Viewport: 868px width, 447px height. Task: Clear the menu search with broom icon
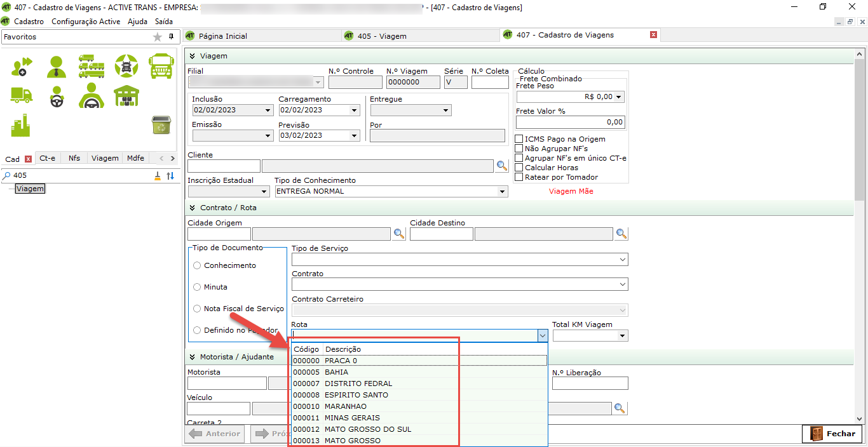[158, 176]
